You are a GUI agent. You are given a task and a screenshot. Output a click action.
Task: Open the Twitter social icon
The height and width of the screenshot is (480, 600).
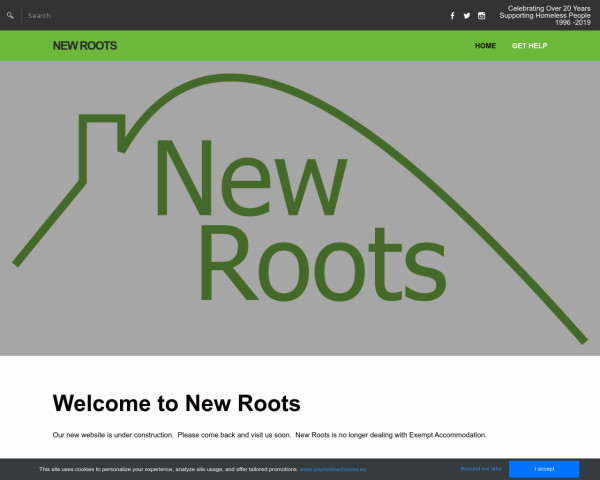coord(466,16)
